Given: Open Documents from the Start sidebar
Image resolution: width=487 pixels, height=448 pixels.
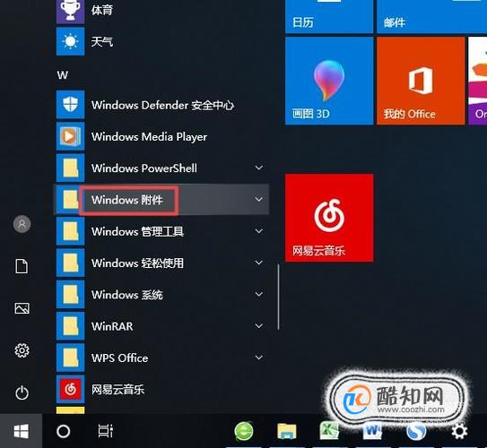Looking at the screenshot, I should (x=22, y=266).
